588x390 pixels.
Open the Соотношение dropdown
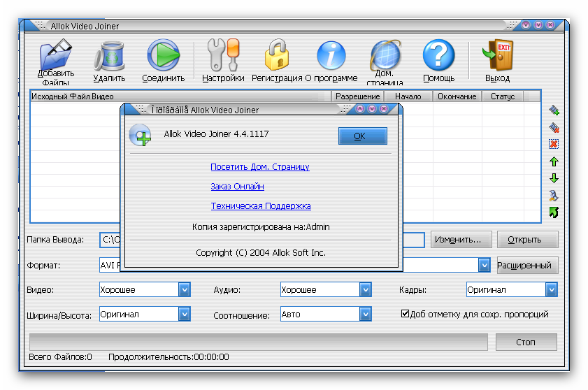[x=365, y=315]
